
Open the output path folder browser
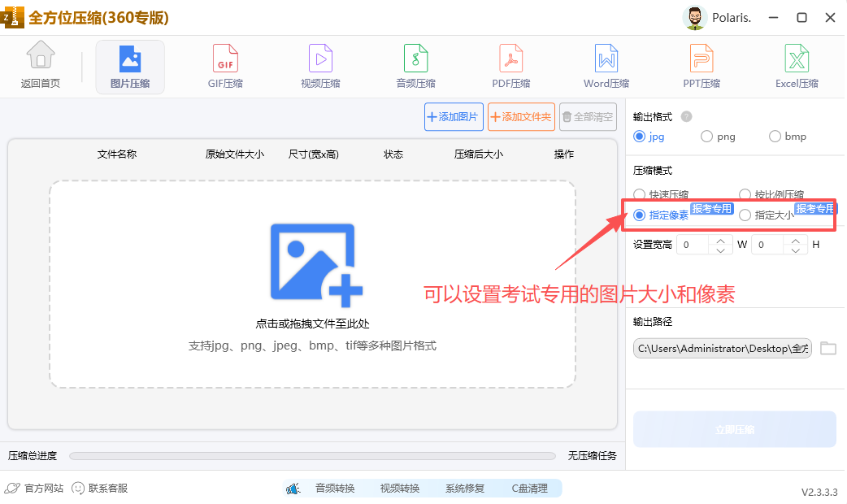coord(828,348)
